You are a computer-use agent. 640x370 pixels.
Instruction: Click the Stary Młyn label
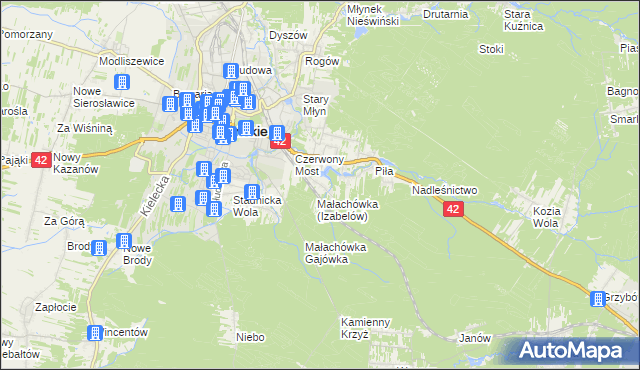tap(316, 105)
